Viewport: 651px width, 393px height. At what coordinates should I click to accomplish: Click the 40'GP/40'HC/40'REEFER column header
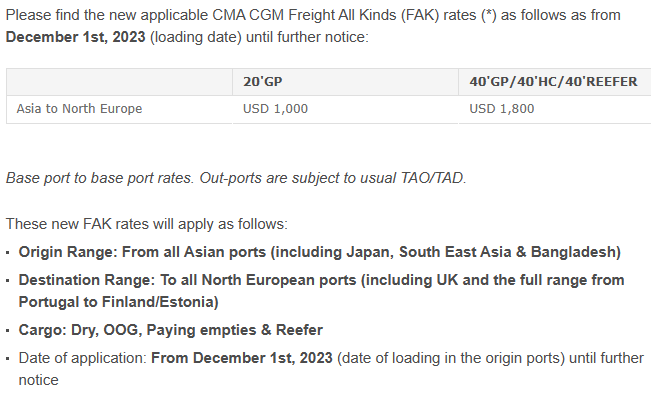coord(555,82)
